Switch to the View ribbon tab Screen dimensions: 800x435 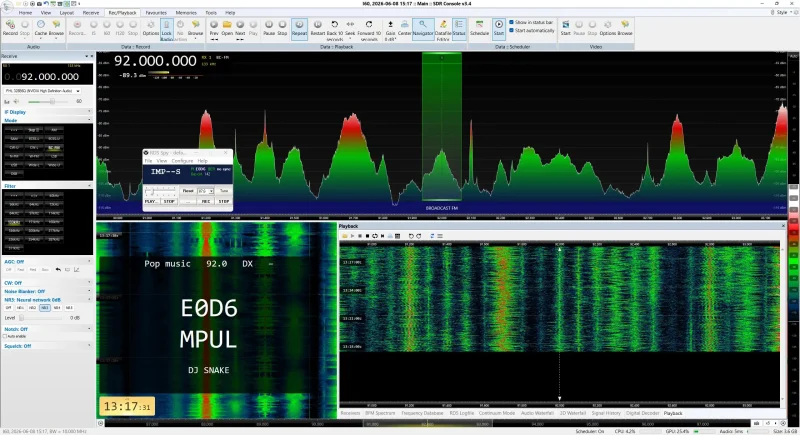(x=46, y=13)
